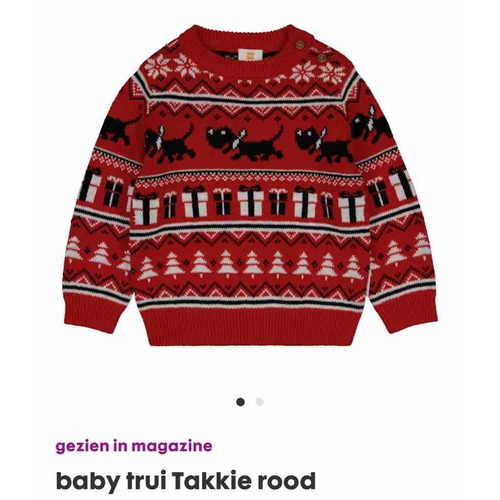Click the 'gezien in magazine' label
The width and height of the screenshot is (500, 500).
134,446
